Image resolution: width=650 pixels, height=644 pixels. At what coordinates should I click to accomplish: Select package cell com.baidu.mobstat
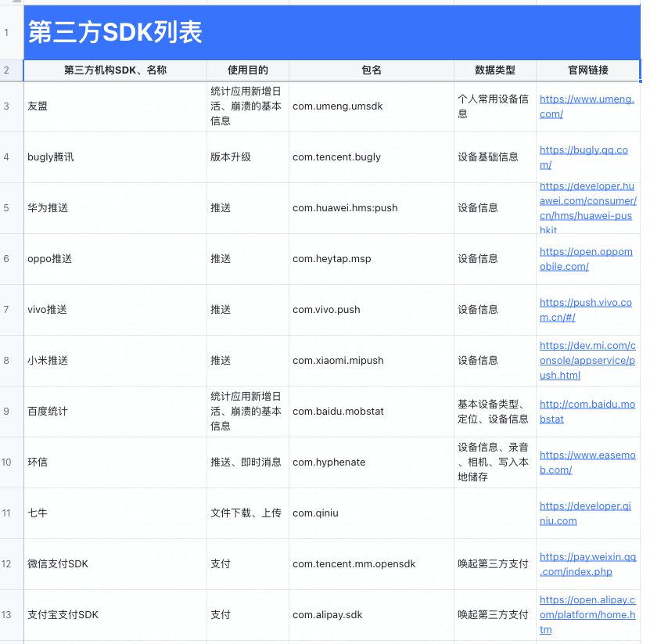(372, 412)
